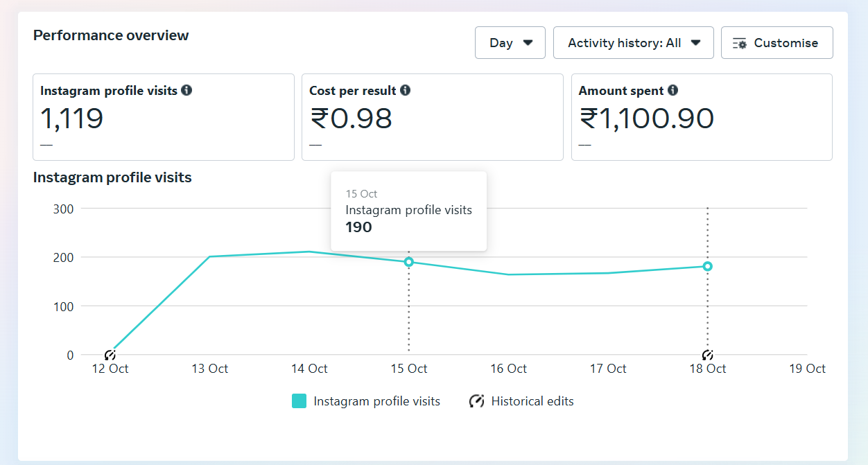The width and height of the screenshot is (868, 465).
Task: Click the Historical edits legend icon
Action: point(476,401)
